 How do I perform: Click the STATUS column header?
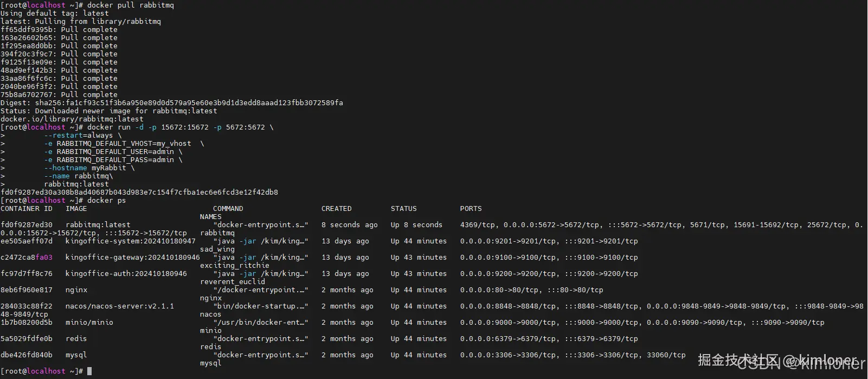[403, 209]
